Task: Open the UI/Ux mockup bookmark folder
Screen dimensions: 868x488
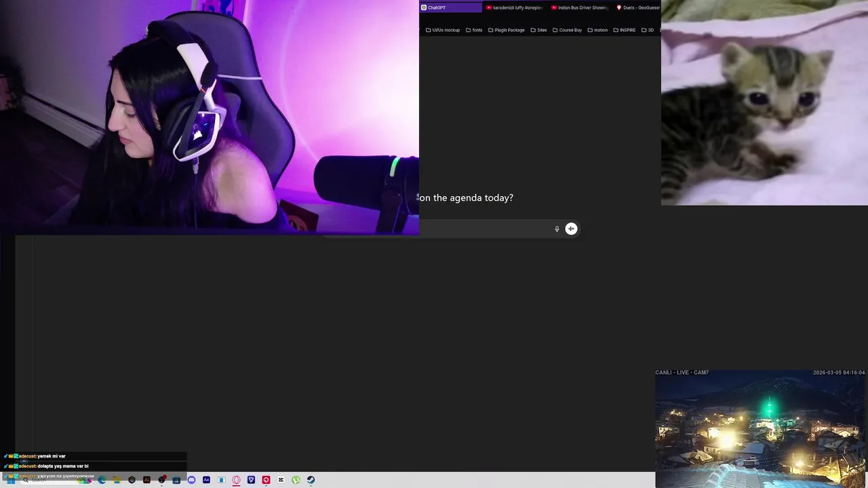Action: coord(443,30)
